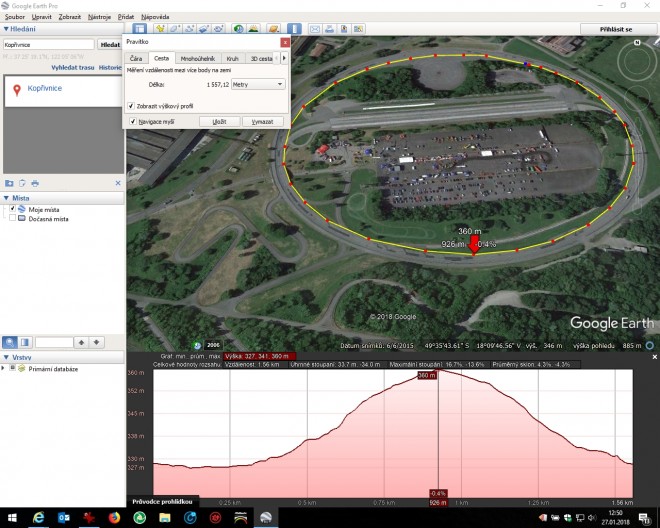The width and height of the screenshot is (660, 528).
Task: Collapse the Místa panel
Action: 6,198
